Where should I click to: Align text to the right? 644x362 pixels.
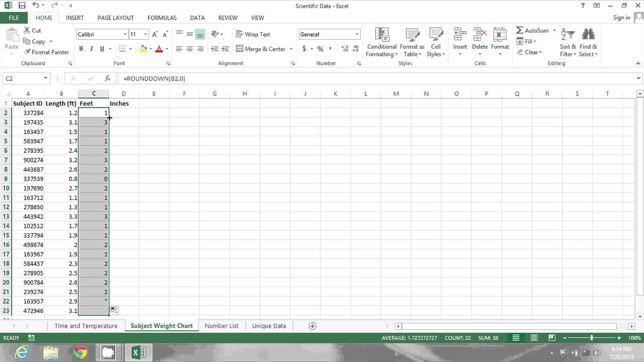pos(200,49)
